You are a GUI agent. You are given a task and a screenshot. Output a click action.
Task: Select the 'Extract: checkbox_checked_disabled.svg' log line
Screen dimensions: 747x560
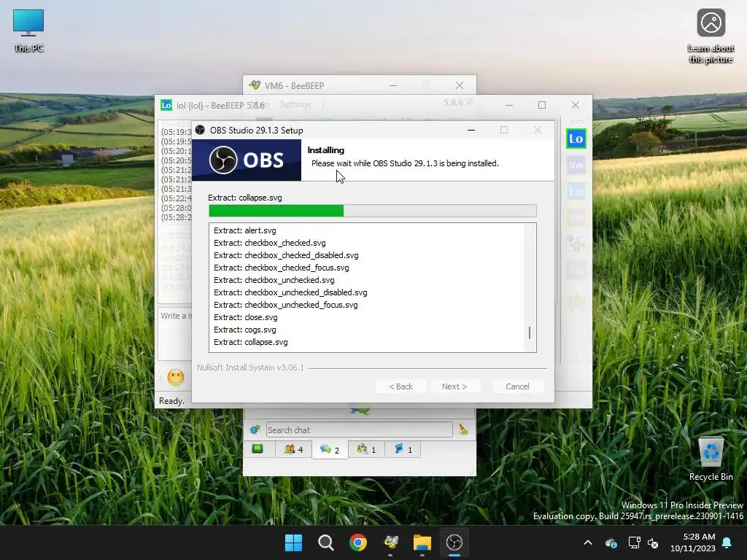pos(286,255)
